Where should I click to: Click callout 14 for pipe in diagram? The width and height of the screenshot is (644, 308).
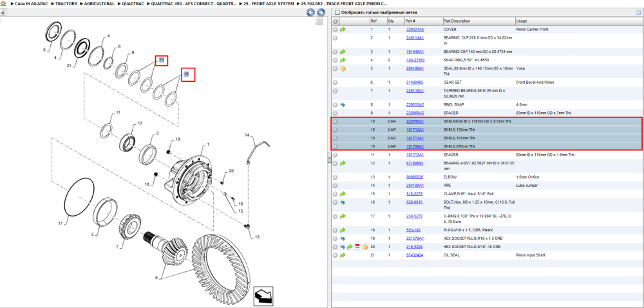247,135
